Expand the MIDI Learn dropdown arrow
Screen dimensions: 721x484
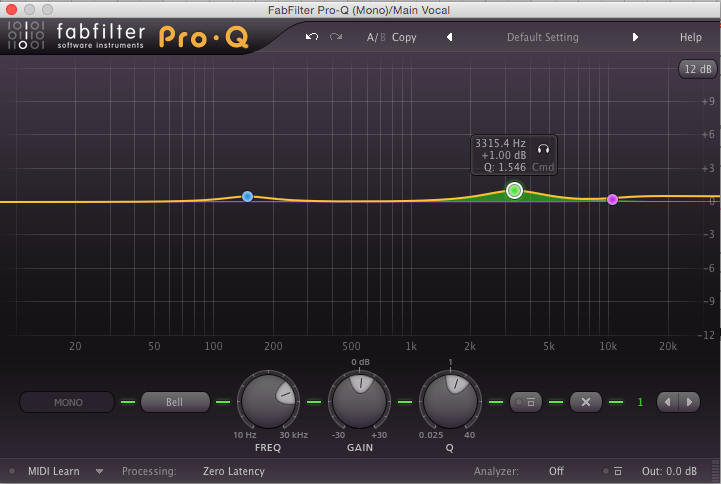coord(99,472)
